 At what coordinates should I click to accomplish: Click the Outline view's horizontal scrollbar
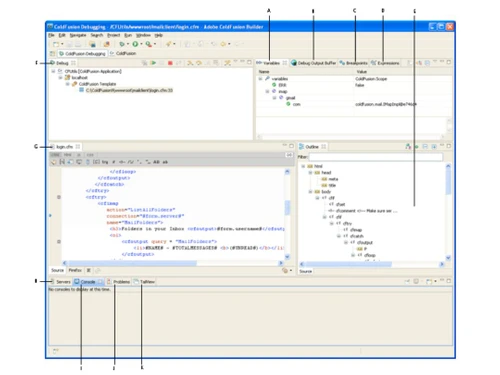(x=372, y=264)
